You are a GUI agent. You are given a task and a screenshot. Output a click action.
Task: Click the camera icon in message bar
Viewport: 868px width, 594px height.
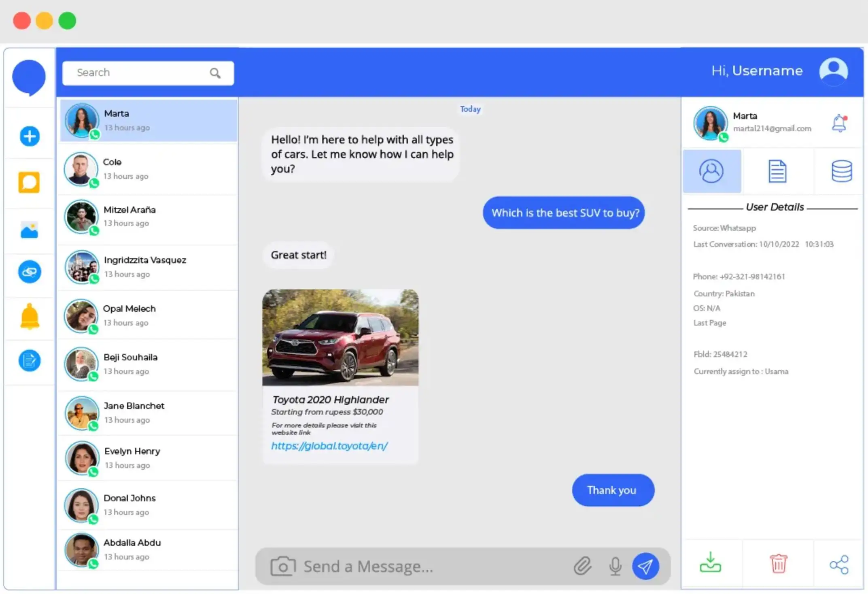coord(283,566)
